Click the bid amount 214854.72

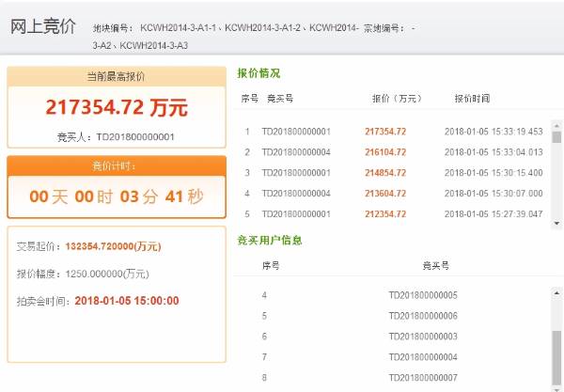(385, 173)
